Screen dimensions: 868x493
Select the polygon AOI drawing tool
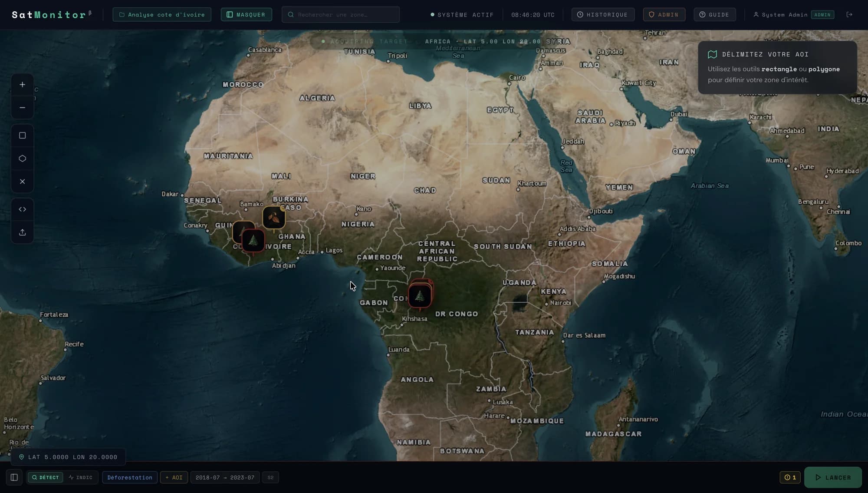coord(23,159)
